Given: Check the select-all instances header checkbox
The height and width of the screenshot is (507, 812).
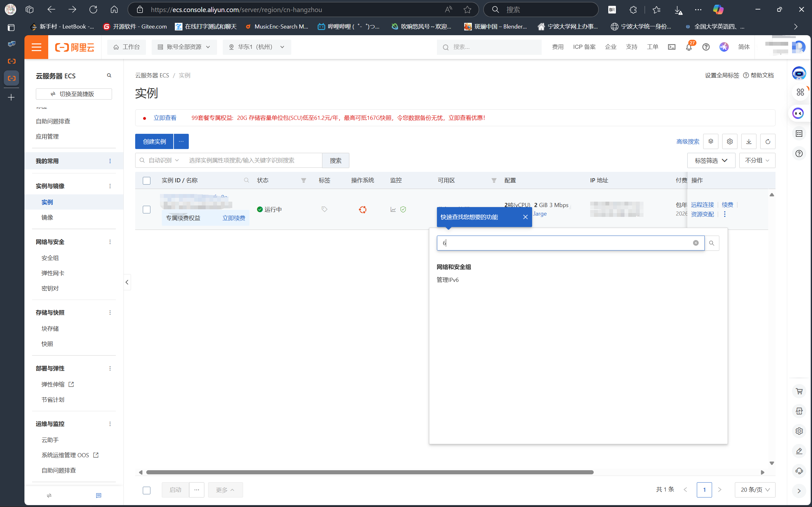Looking at the screenshot, I should pos(147,181).
